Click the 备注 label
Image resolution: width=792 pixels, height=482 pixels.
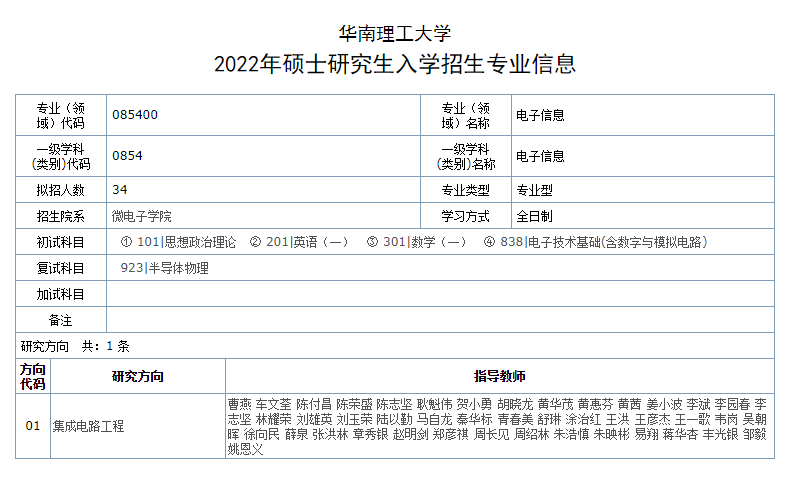61,320
